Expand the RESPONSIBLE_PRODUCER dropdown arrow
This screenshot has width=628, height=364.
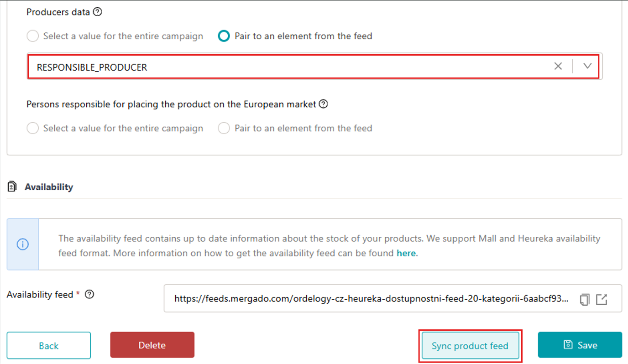click(x=587, y=66)
